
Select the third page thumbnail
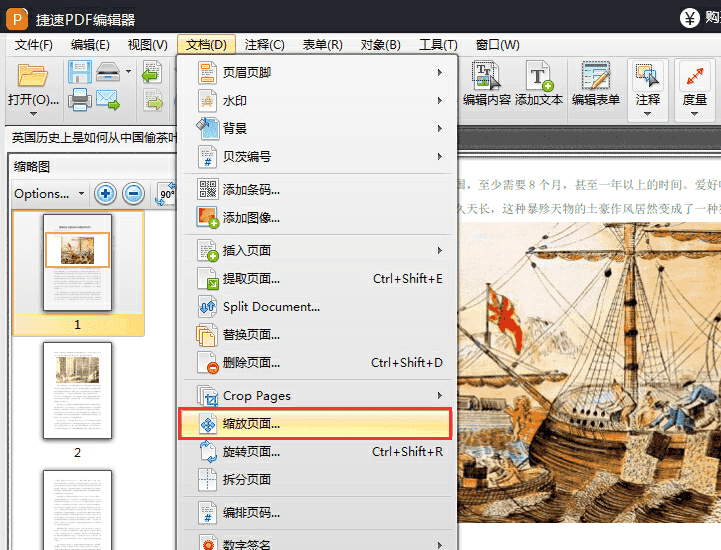click(x=77, y=510)
